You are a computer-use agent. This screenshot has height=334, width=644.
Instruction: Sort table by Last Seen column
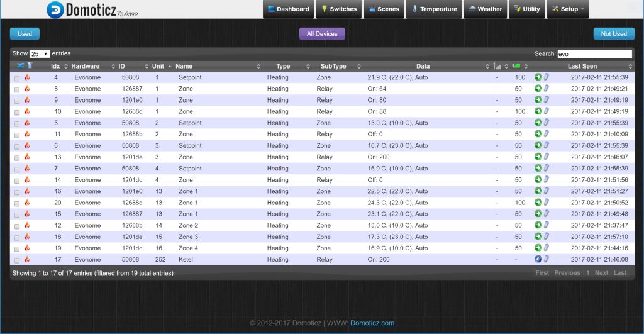[x=582, y=66]
